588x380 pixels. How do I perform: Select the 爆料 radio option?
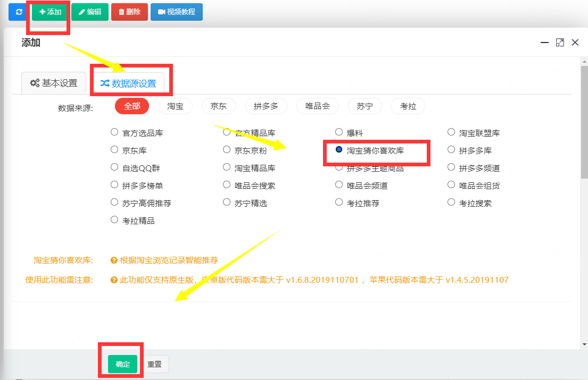click(339, 132)
